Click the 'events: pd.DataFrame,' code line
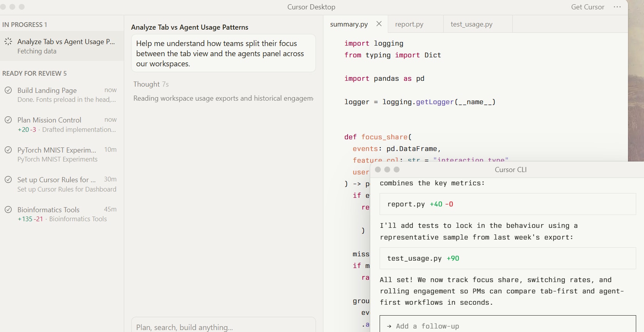The width and height of the screenshot is (644, 332). click(x=397, y=149)
